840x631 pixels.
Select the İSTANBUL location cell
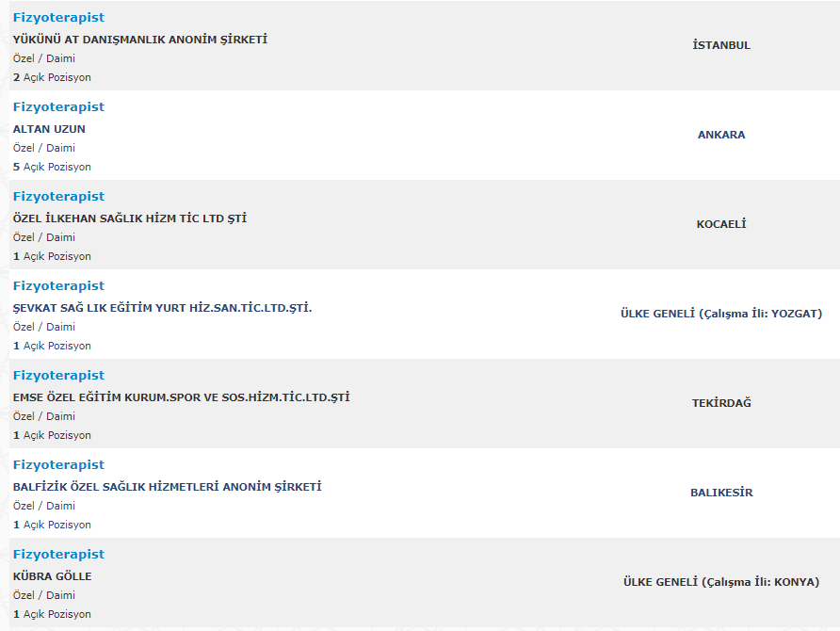coord(721,45)
